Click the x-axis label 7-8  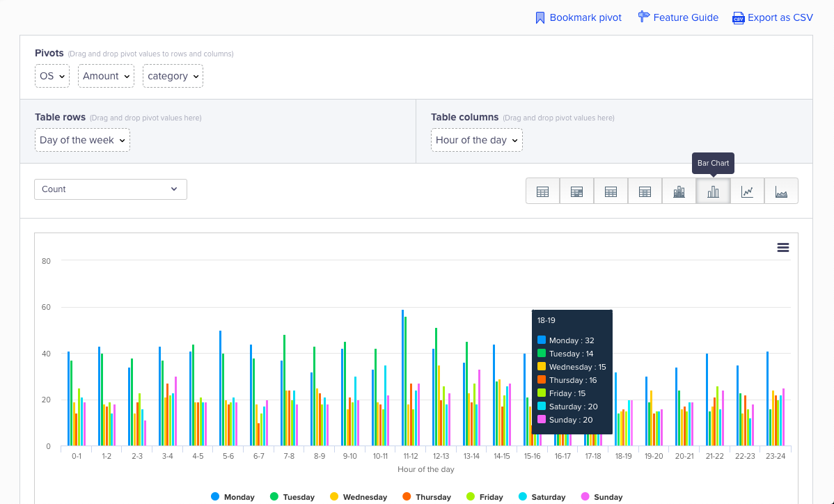click(289, 456)
